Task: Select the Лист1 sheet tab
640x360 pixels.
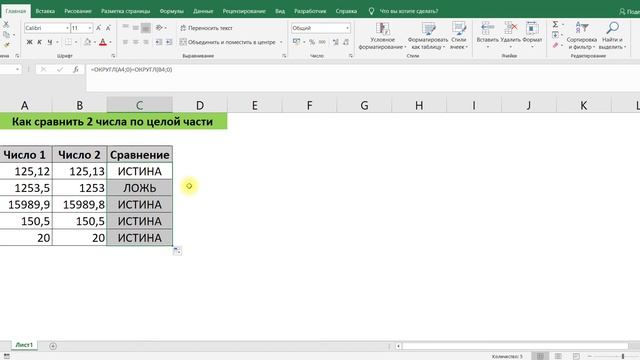Action: pos(24,345)
